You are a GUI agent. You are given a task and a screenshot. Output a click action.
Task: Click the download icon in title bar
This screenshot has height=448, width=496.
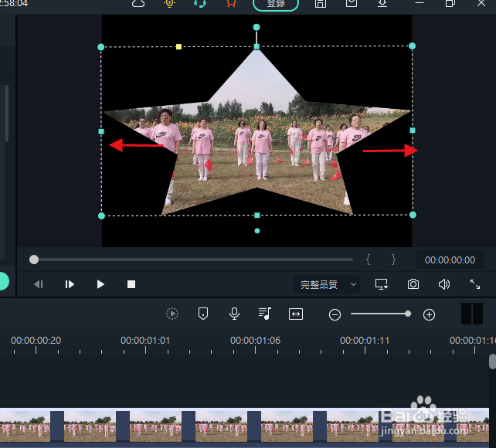tap(382, 3)
